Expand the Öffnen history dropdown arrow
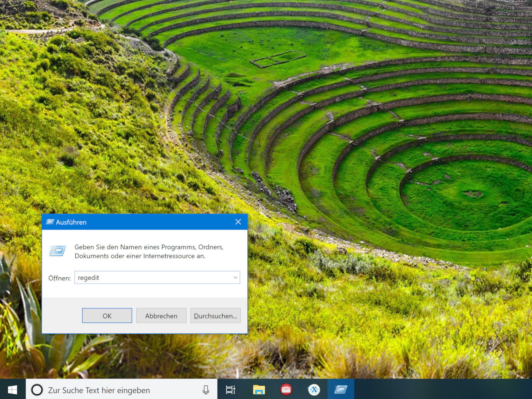532x399 pixels. (x=235, y=278)
